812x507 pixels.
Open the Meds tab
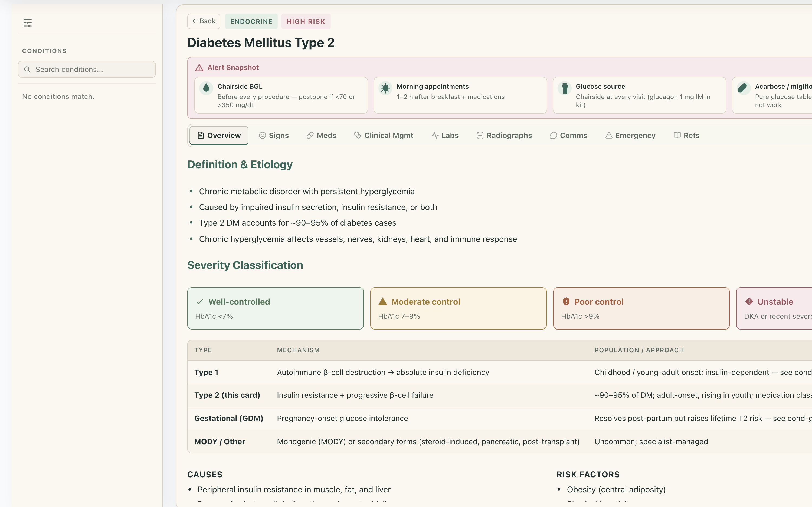coord(321,136)
